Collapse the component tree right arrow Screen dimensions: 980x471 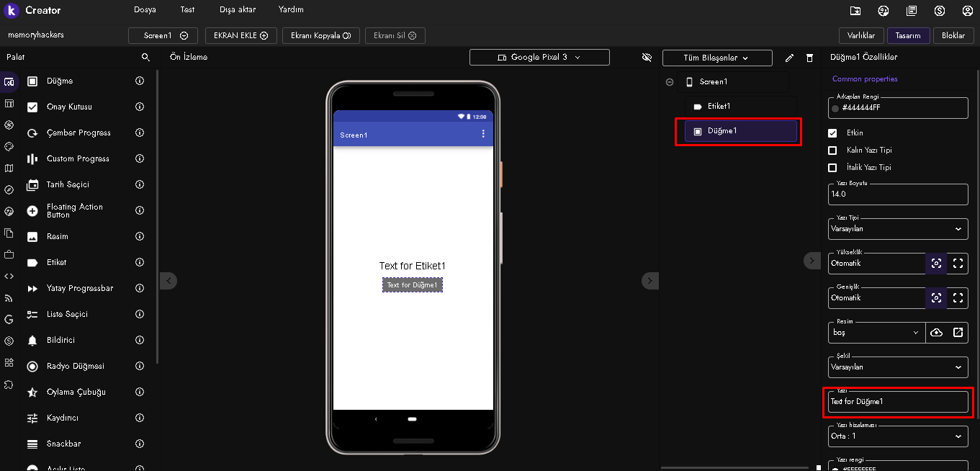(649, 281)
